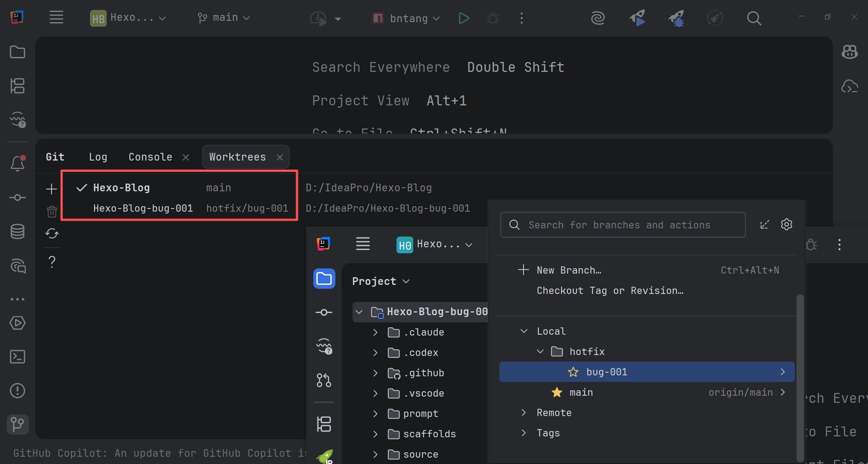The image size is (868, 464).
Task: Show more tool windows via ellipsis
Action: (x=18, y=299)
